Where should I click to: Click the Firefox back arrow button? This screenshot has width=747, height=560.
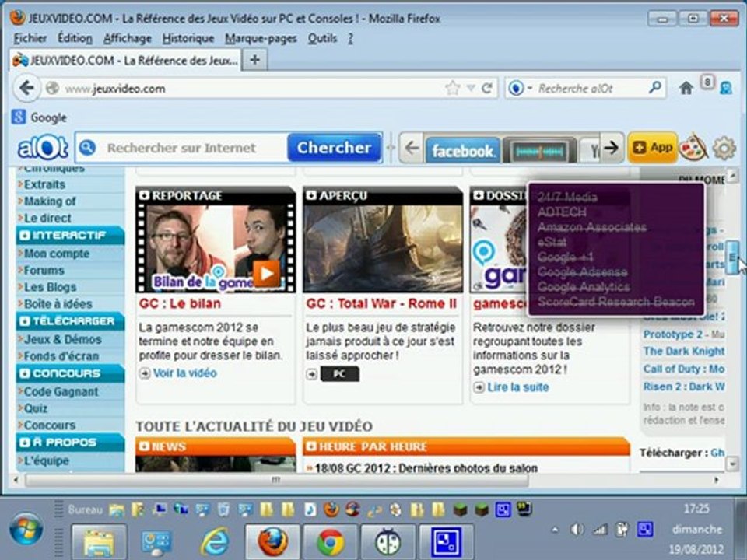click(x=26, y=88)
